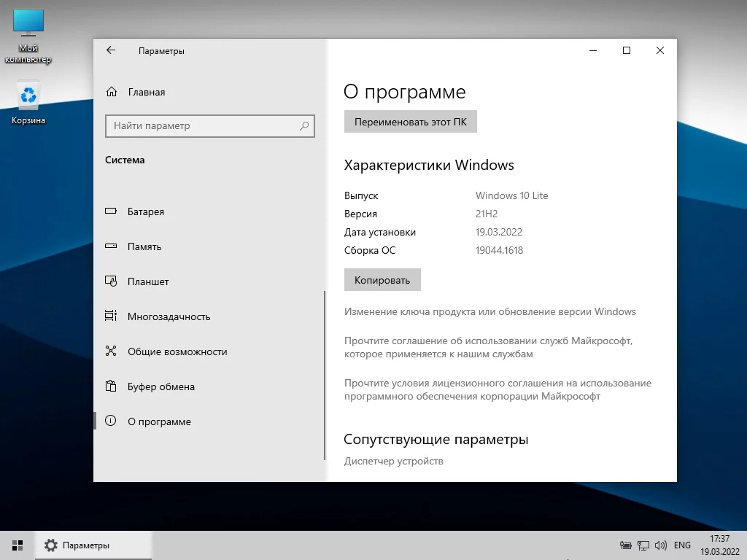The height and width of the screenshot is (560, 747).
Task: Select the Батарея battery icon
Action: click(111, 211)
